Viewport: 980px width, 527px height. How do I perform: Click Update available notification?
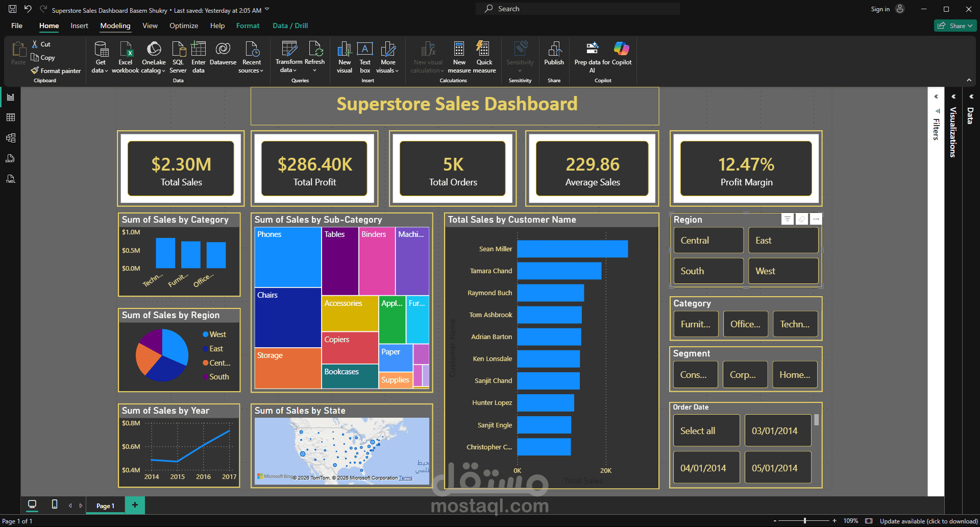(928, 521)
